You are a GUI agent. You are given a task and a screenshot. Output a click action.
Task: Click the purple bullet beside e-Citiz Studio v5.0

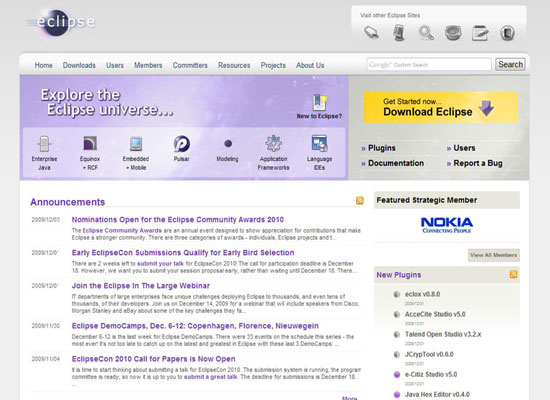397,374
